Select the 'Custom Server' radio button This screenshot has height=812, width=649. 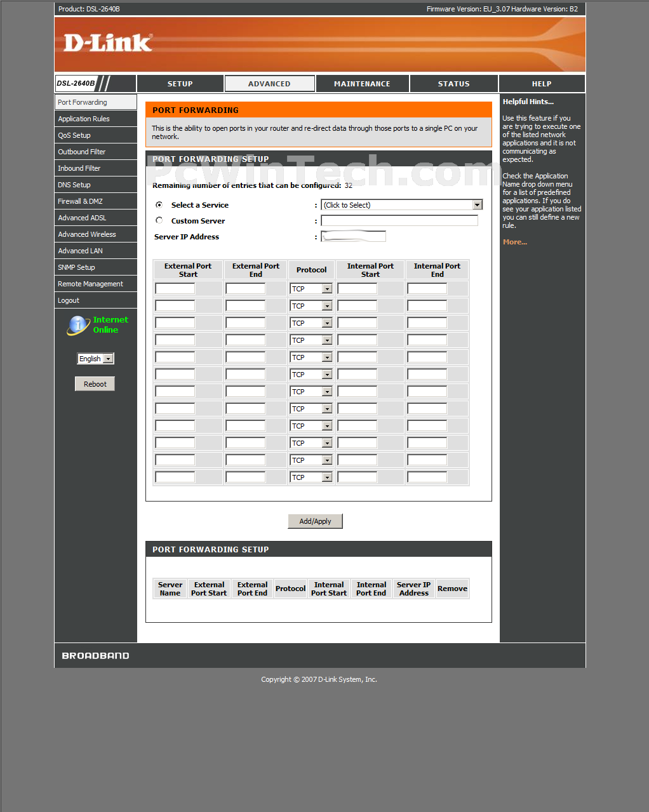tap(159, 220)
